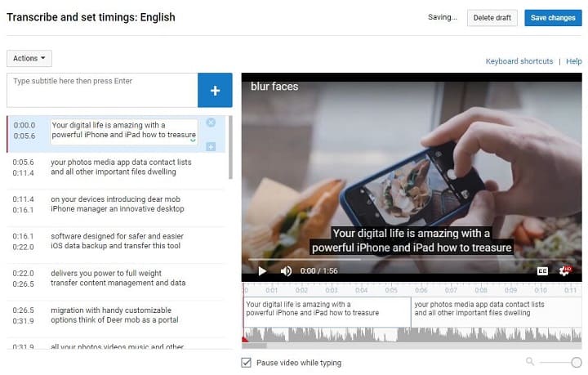
Task: Click Save changes button
Action: tap(553, 18)
